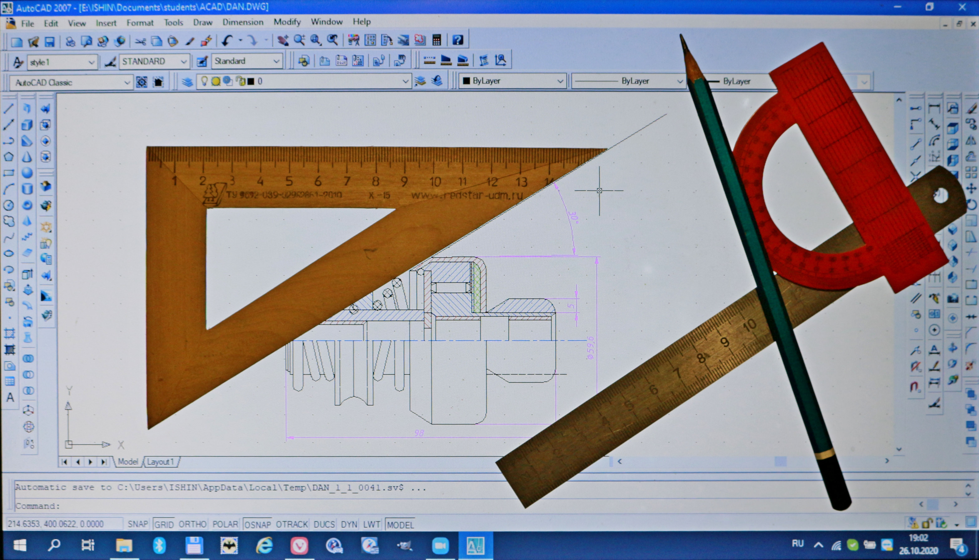Click the MODEL button in status bar

point(400,525)
